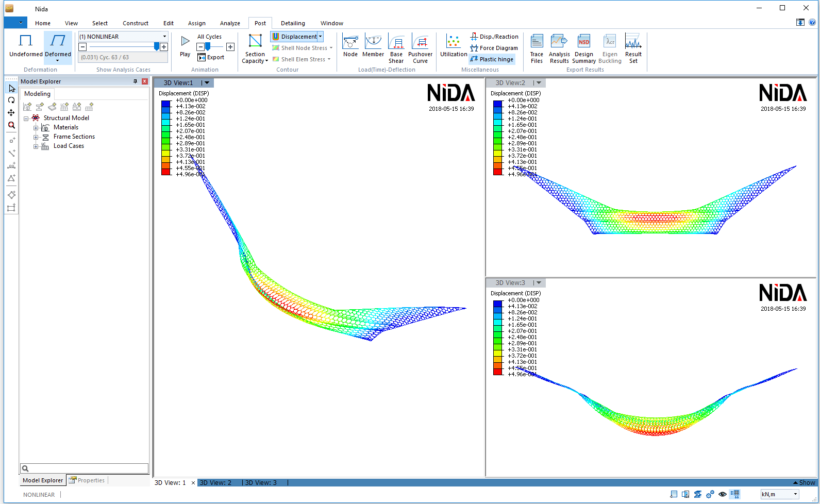This screenshot has width=820, height=504.
Task: Collapse the Structural Model tree node
Action: pyautogui.click(x=26, y=119)
